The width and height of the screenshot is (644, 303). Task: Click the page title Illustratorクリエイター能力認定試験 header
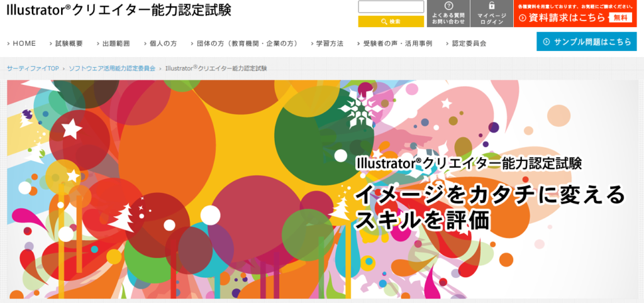point(119,10)
